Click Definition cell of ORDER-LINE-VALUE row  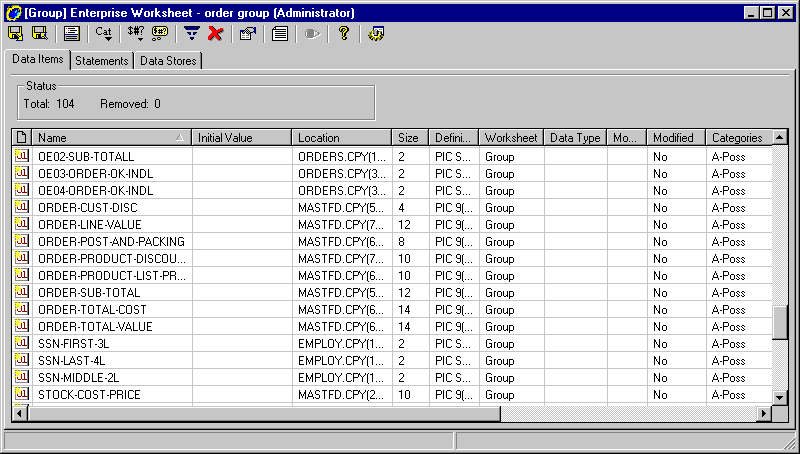(x=454, y=224)
